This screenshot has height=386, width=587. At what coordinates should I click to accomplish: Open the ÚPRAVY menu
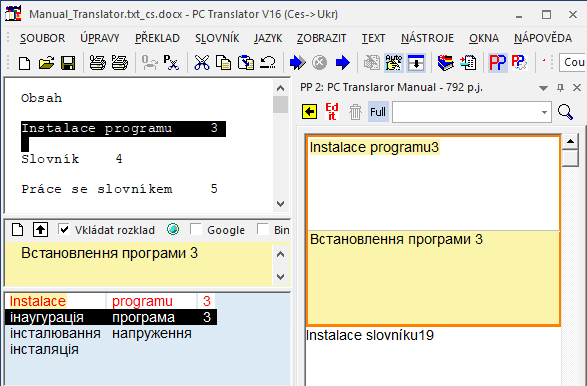click(100, 38)
